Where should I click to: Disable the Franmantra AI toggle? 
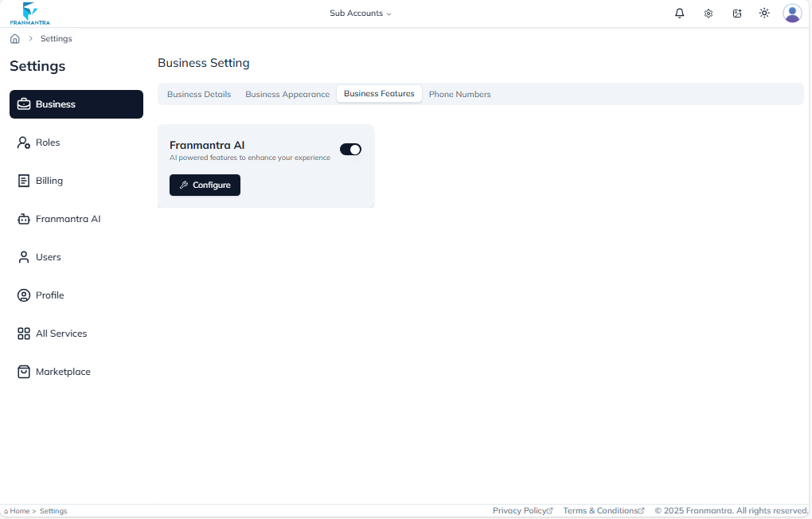tap(350, 149)
